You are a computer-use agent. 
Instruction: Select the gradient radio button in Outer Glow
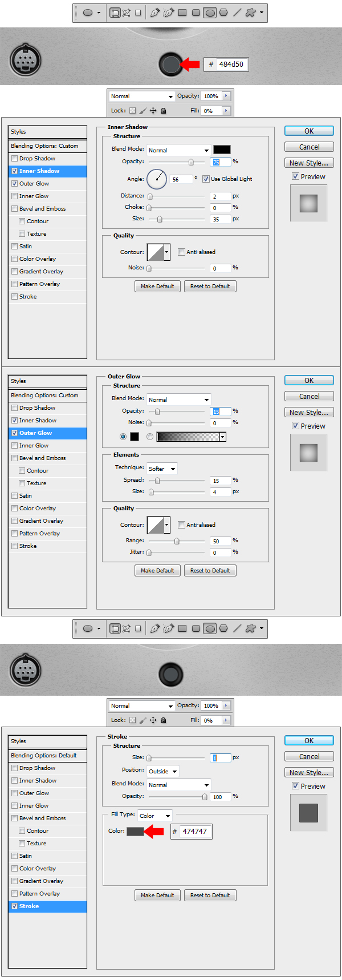point(150,437)
